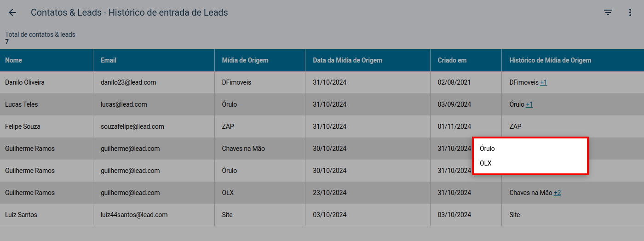Select Luiz Santos contact name

click(21, 215)
